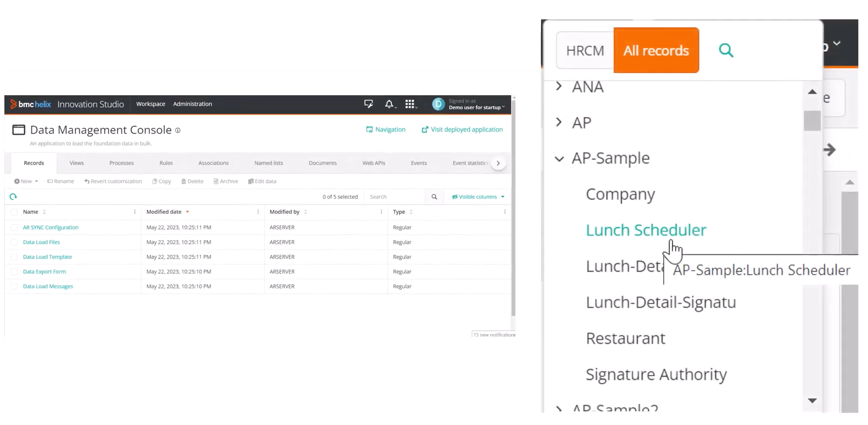The height and width of the screenshot is (425, 868).
Task: Select the All records button
Action: click(x=656, y=50)
